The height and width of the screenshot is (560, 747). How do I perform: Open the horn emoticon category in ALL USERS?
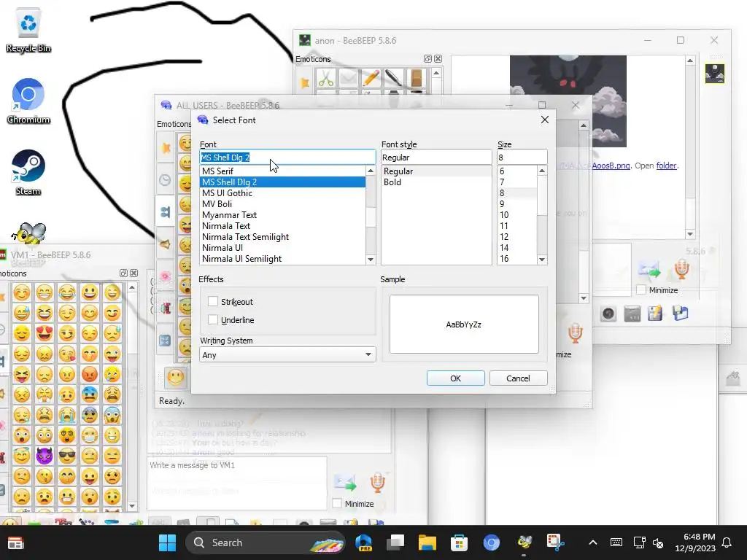tap(165, 244)
